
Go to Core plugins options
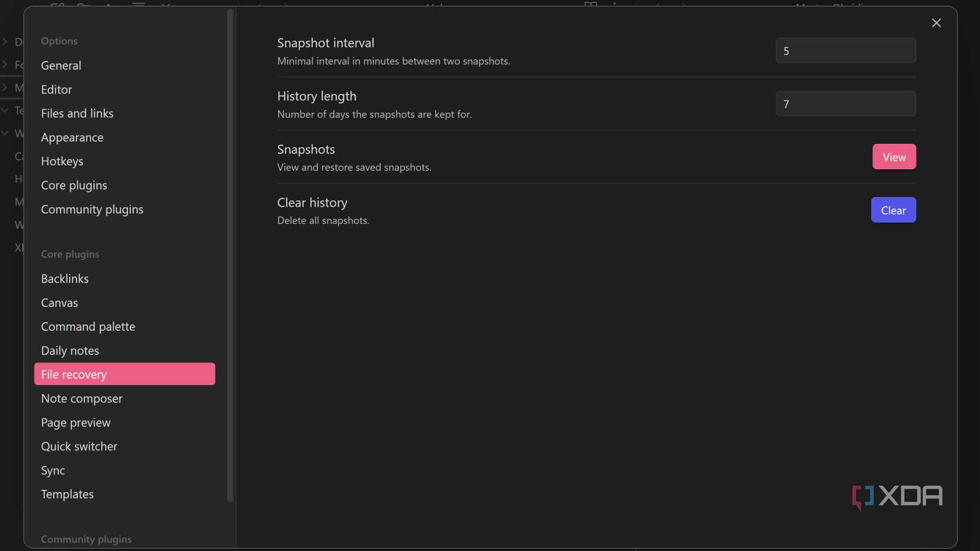(74, 185)
